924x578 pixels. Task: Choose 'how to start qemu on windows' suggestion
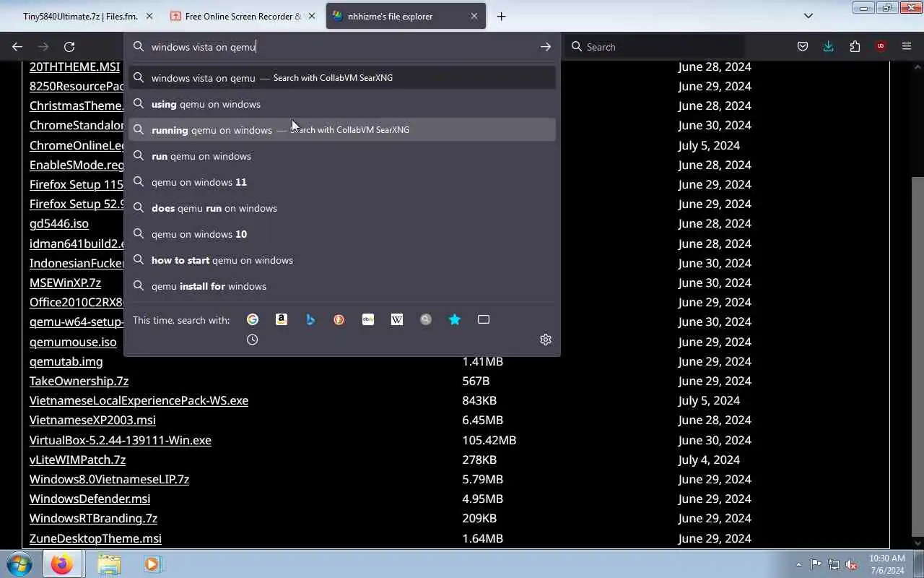[342, 260]
